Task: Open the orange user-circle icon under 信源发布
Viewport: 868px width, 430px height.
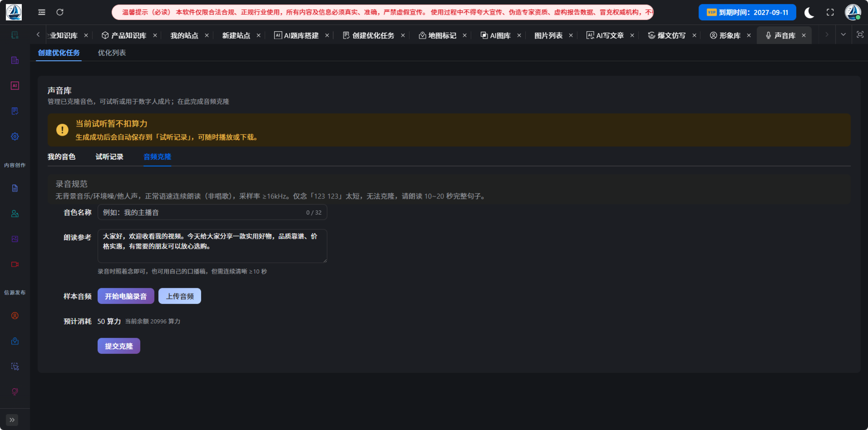Action: point(15,316)
